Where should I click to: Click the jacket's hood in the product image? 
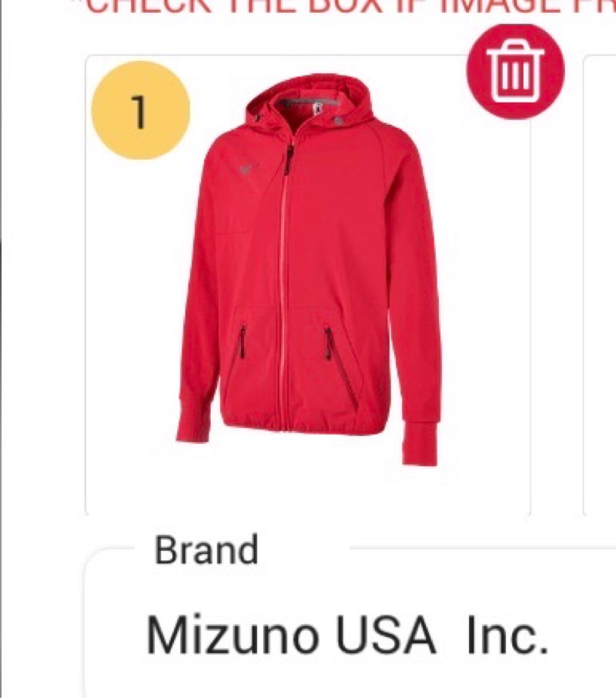pos(309,100)
